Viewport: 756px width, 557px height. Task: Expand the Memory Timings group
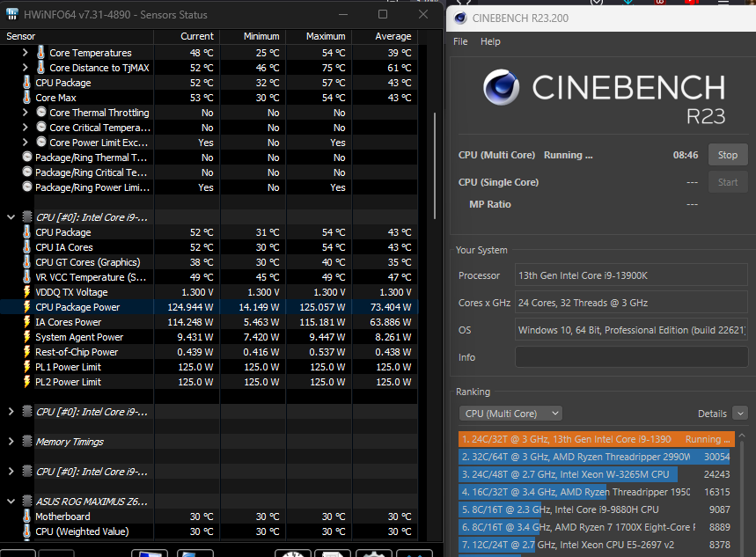11,441
